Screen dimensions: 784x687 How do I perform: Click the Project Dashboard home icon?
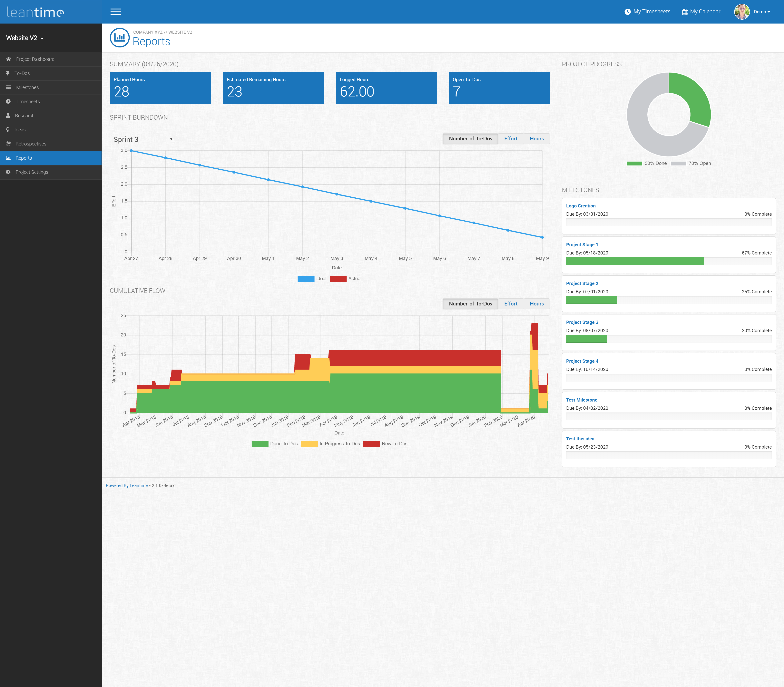[8, 59]
